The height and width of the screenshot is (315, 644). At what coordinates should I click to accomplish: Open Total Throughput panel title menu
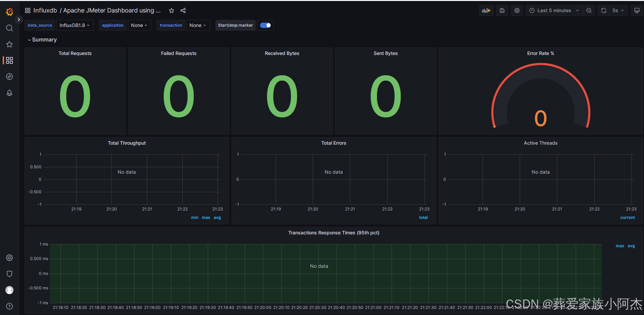[x=127, y=143]
